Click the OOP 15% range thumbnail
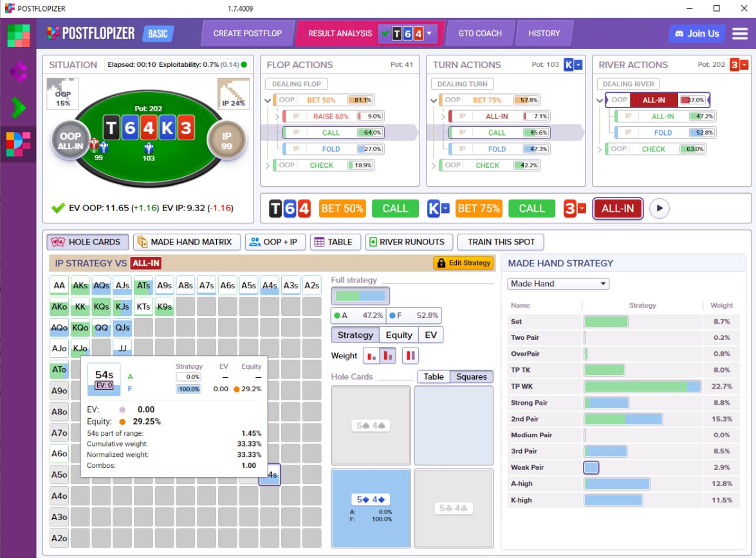The width and height of the screenshot is (756, 558). (x=62, y=95)
